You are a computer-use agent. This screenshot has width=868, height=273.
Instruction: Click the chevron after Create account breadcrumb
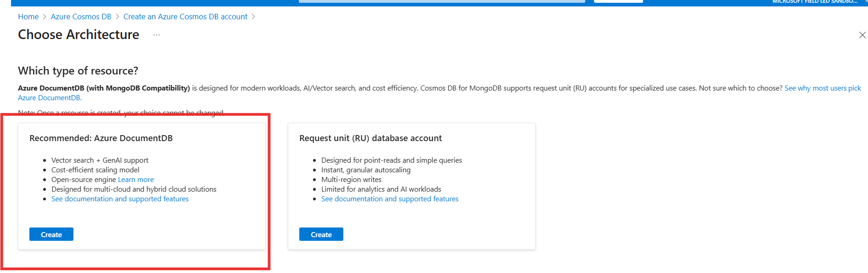[253, 17]
